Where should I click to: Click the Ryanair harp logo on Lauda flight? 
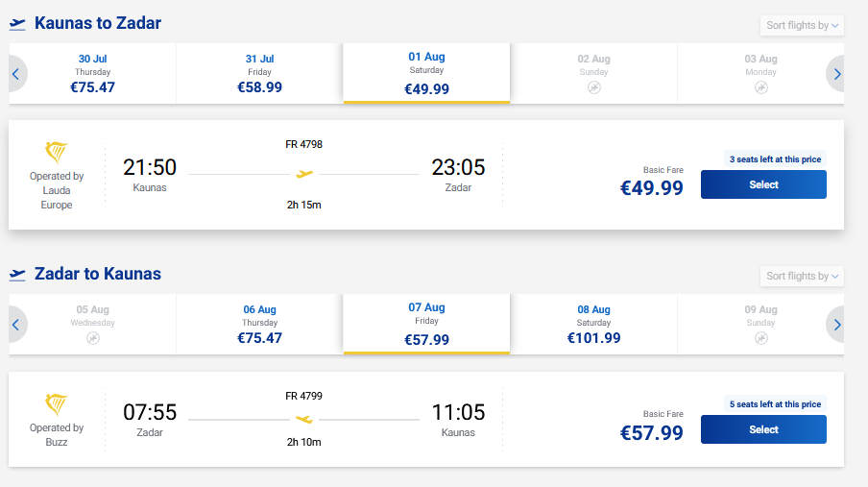57,152
